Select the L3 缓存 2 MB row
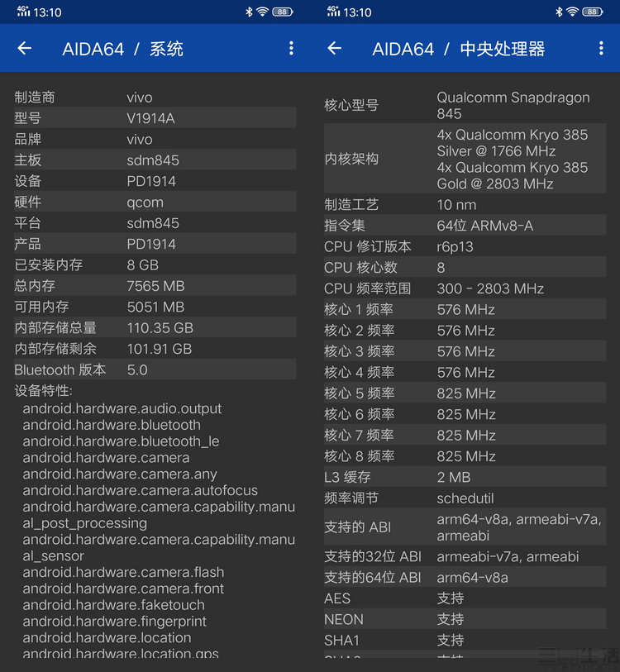This screenshot has width=620, height=672. [465, 477]
